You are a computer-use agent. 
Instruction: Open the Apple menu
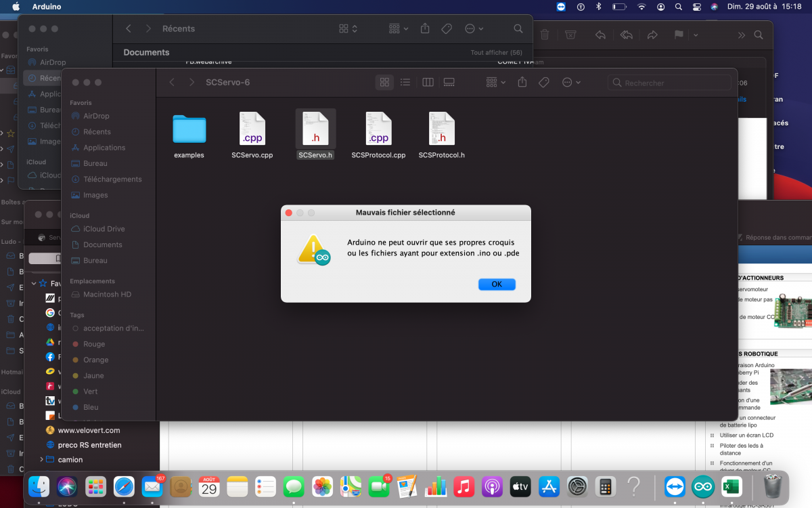pyautogui.click(x=16, y=7)
